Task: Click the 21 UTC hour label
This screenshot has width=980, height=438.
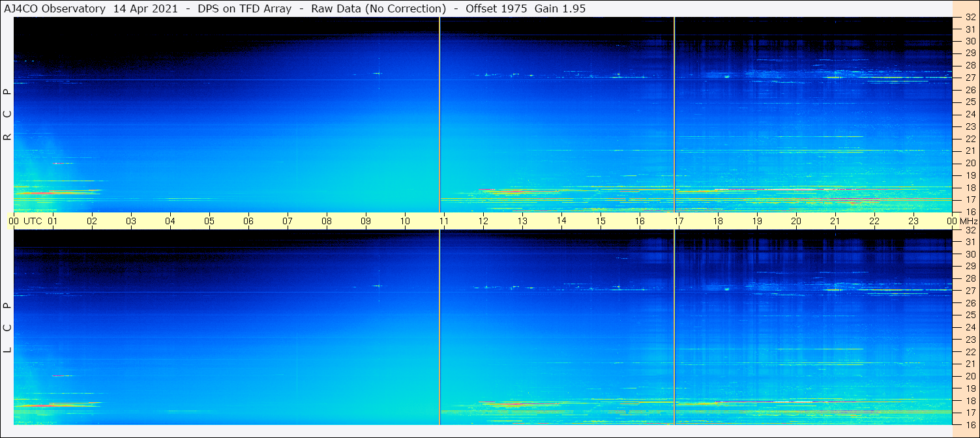Action: point(835,221)
